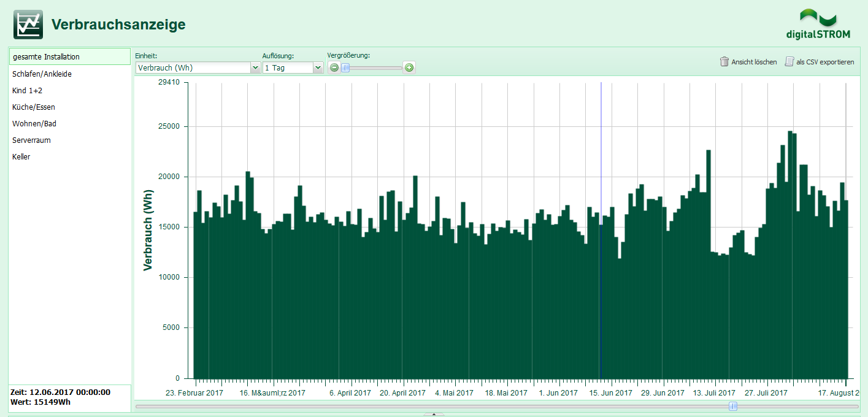Click the 29. Jun 2017 axis label

pyautogui.click(x=663, y=392)
